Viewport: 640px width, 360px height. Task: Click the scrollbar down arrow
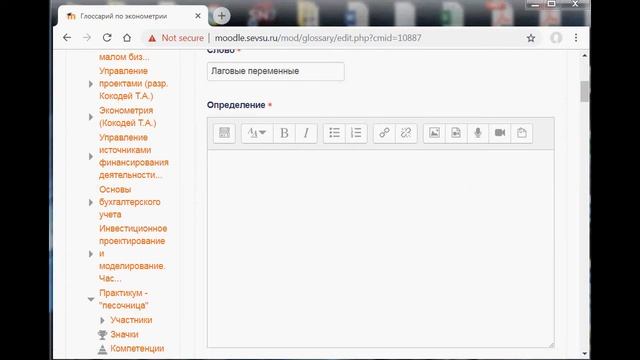(584, 354)
